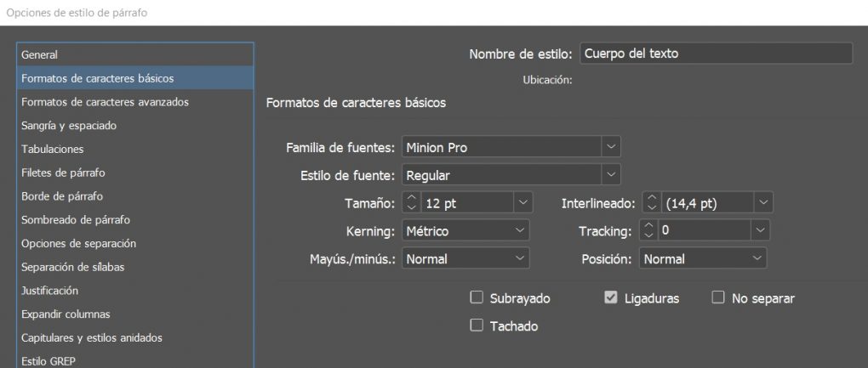Click the Tamaño stepper arrows
The image size is (868, 368).
point(411,203)
